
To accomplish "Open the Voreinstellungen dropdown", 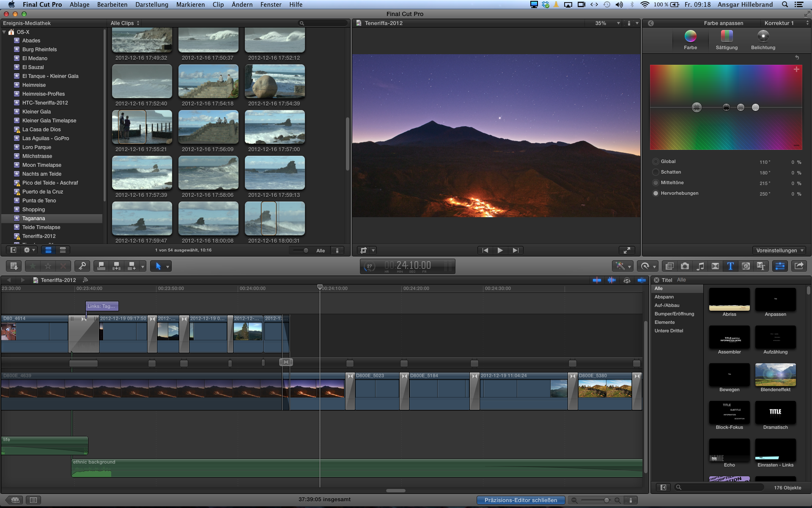I will tap(779, 250).
